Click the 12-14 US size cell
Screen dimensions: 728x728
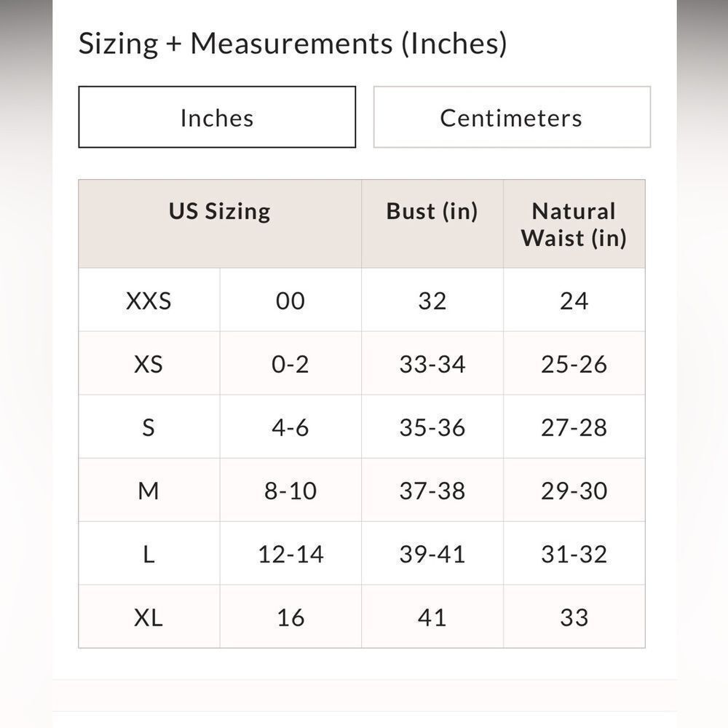[x=290, y=553]
